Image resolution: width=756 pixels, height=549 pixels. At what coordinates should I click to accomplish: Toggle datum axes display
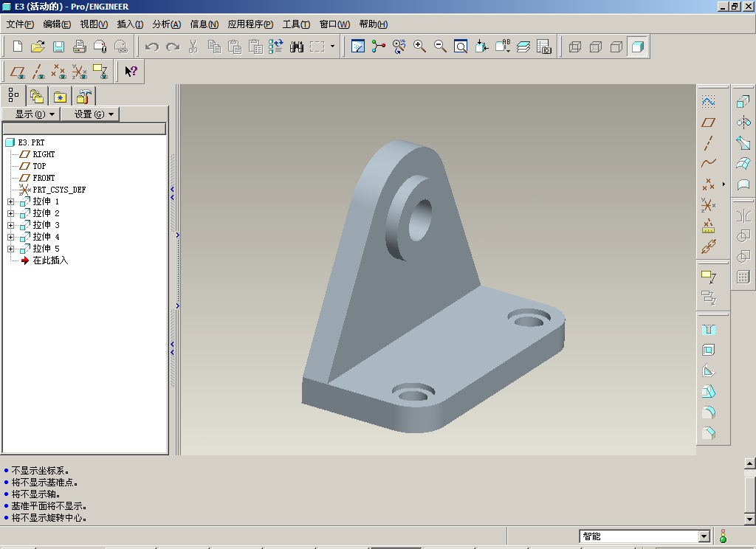click(38, 72)
